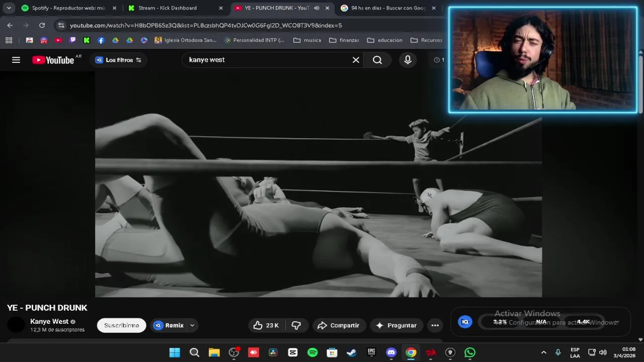Screen dimensions: 644x362
Task: Go back to the previous page
Action: (10, 25)
